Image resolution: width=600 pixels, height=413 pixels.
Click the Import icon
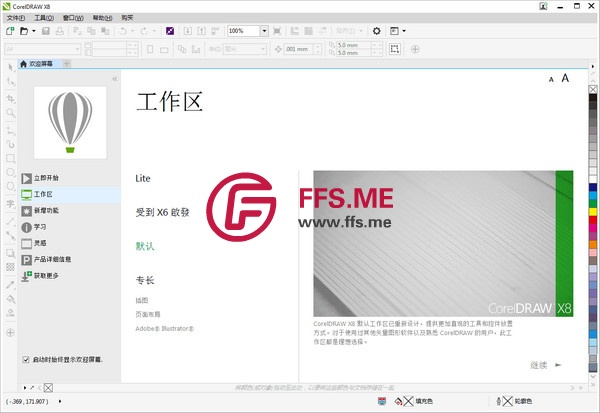[x=188, y=31]
